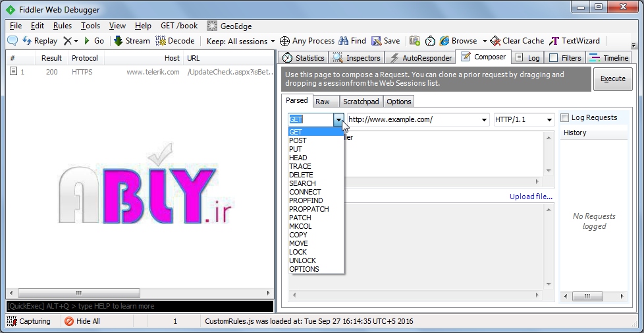
Task: Collapse the HTTP method dropdown arrow
Action: 338,119
